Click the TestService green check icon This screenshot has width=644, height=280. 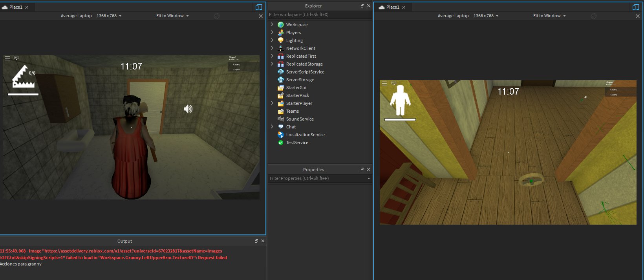click(281, 143)
